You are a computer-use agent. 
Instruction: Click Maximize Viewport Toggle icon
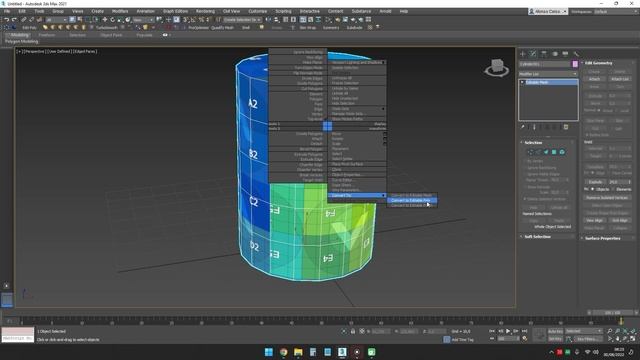coord(633,339)
